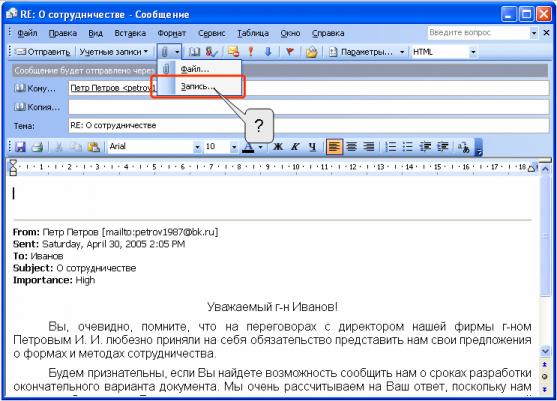The width and height of the screenshot is (557, 401).
Task: Open the Справка menu
Action: click(x=328, y=33)
